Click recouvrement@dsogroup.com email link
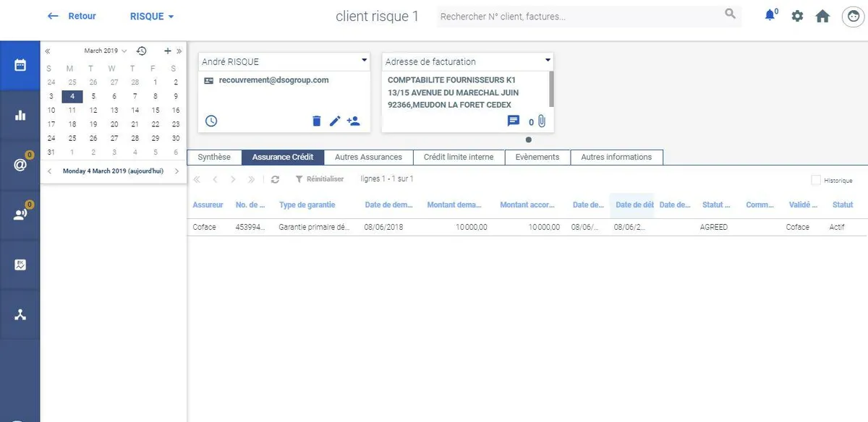Viewport: 868px width, 422px height. point(273,80)
